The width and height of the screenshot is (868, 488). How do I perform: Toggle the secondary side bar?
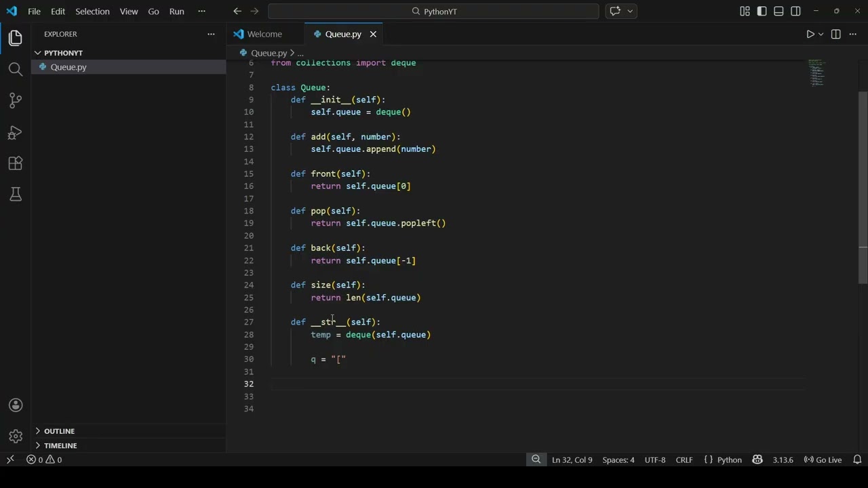click(x=795, y=11)
